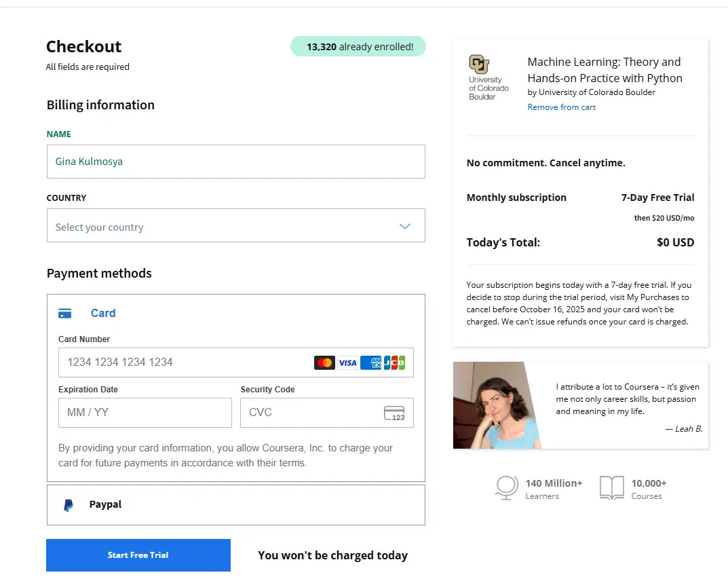Click the 'Card Number' field label
728x579 pixels.
(84, 339)
